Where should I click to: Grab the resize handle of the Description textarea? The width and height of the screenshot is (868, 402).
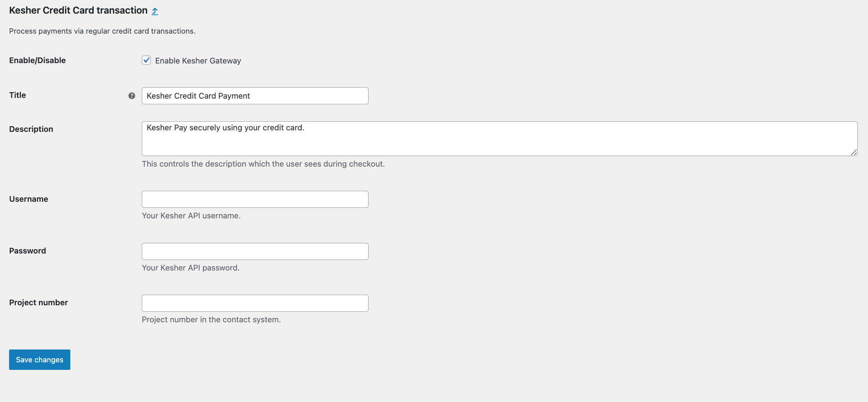tap(854, 152)
